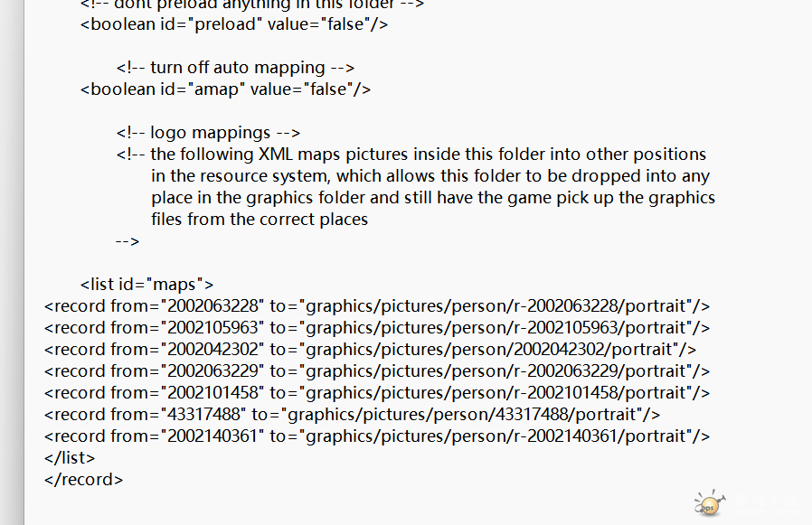Viewport: 812px width, 525px height.
Task: Click the closing </record> tag
Action: 84,480
